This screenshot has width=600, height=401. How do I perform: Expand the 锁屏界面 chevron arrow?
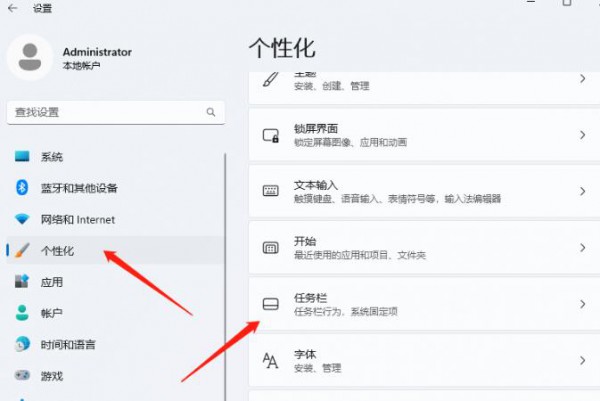click(x=583, y=135)
